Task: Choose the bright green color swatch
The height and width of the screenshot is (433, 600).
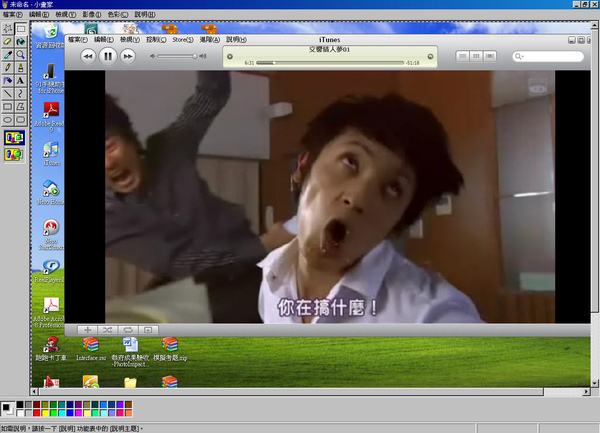Action: [54, 413]
